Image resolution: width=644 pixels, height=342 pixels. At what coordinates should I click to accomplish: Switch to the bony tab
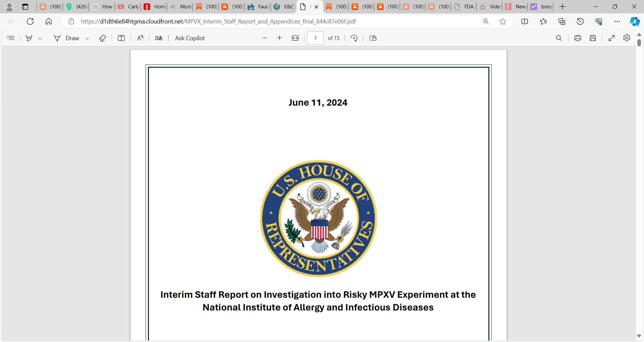[x=541, y=7]
